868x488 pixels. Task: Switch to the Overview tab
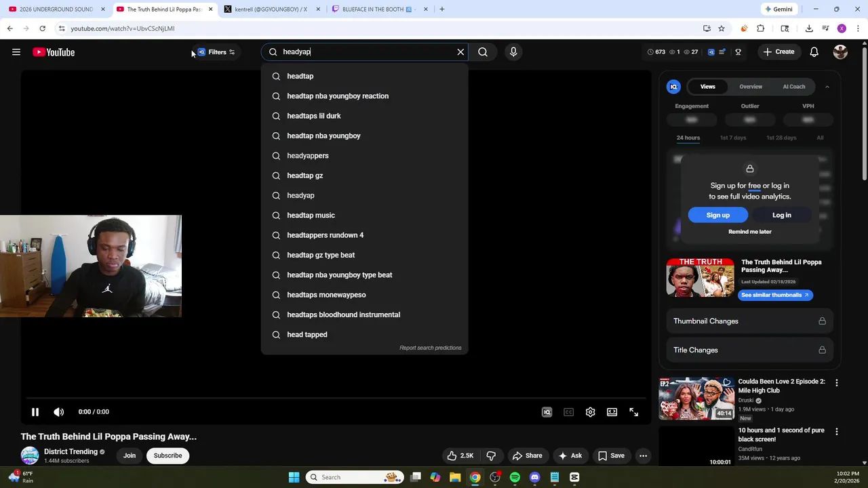pyautogui.click(x=751, y=87)
